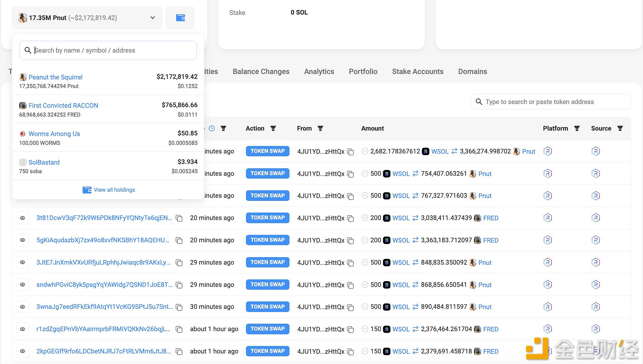Screen dimensions: 643x364
Task: Click TOKEN SWAP badge in 868,856 Pnut row
Action: (x=267, y=285)
